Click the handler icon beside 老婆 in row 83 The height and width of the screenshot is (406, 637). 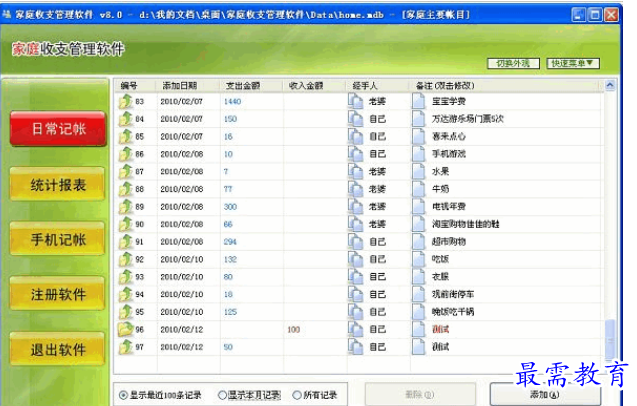pos(355,101)
